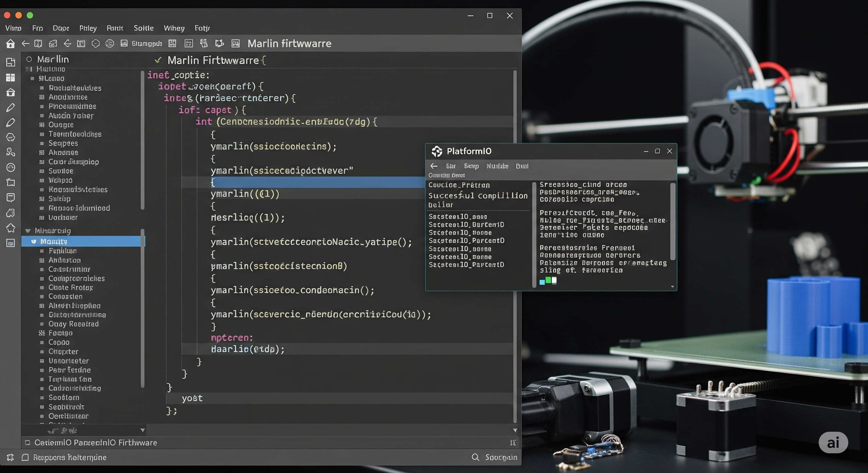Image resolution: width=868 pixels, height=473 pixels.
Task: Click the star icon in the left sidebar
Action: point(10,228)
